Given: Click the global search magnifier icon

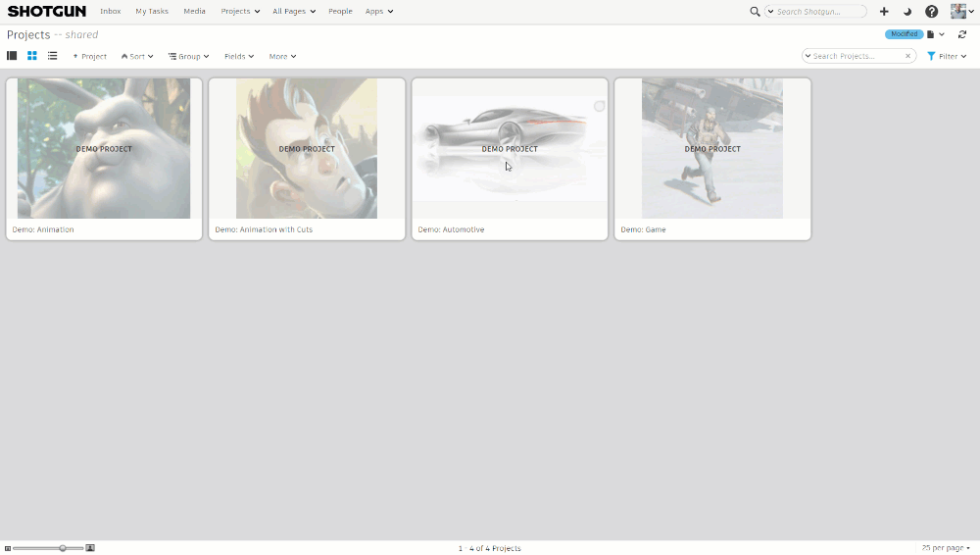Looking at the screenshot, I should pos(755,11).
